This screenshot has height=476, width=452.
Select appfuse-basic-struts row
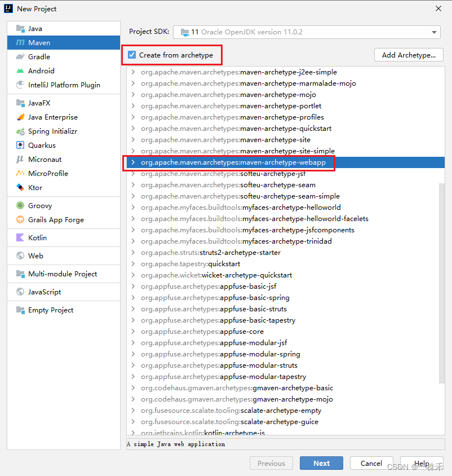pos(285,309)
